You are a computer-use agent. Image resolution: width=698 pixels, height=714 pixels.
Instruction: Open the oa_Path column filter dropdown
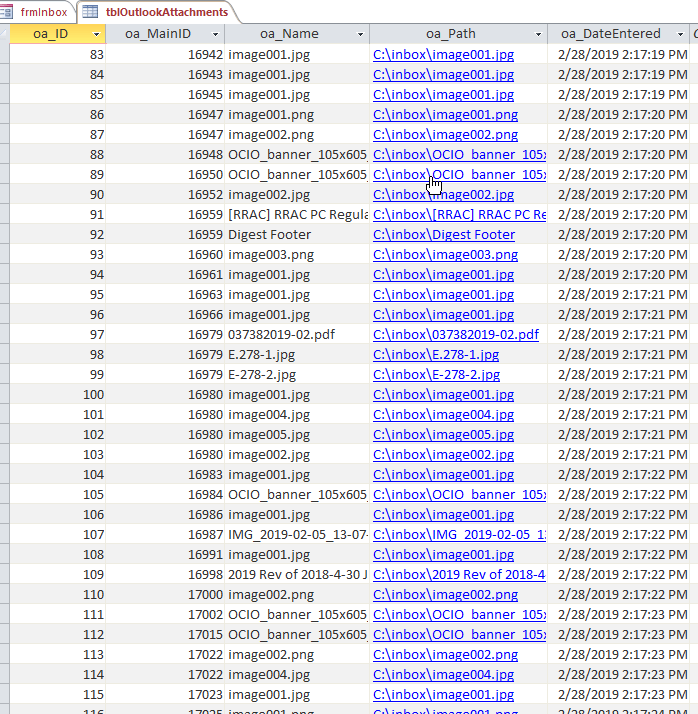tap(538, 34)
